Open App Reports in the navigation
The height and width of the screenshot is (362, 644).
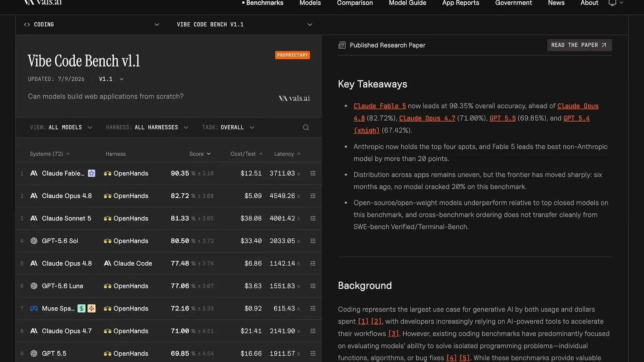click(460, 3)
